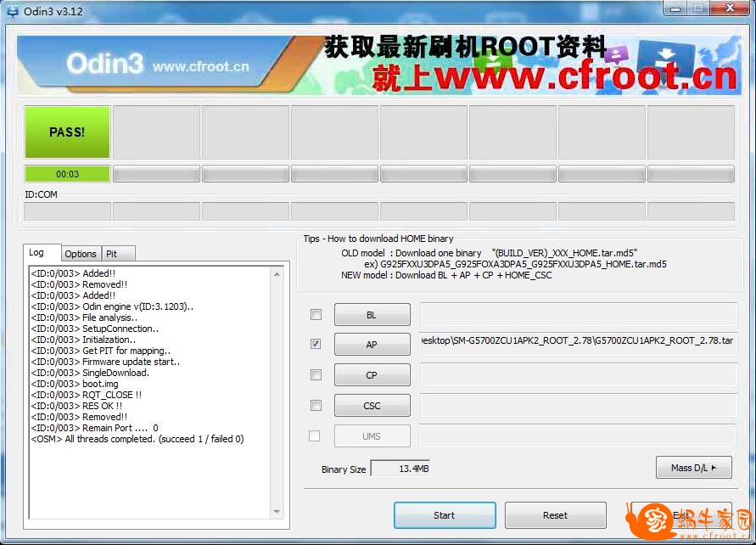
Task: Click the AP button to choose firmware
Action: [372, 345]
